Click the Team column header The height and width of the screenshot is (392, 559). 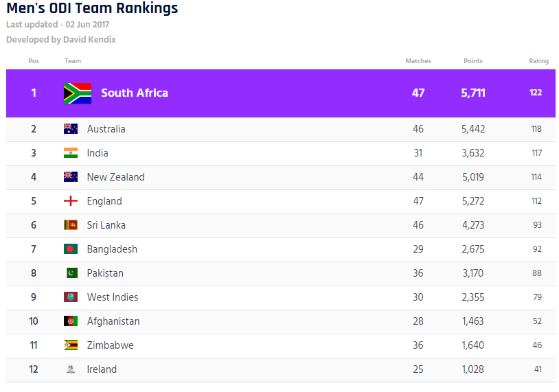coord(73,61)
